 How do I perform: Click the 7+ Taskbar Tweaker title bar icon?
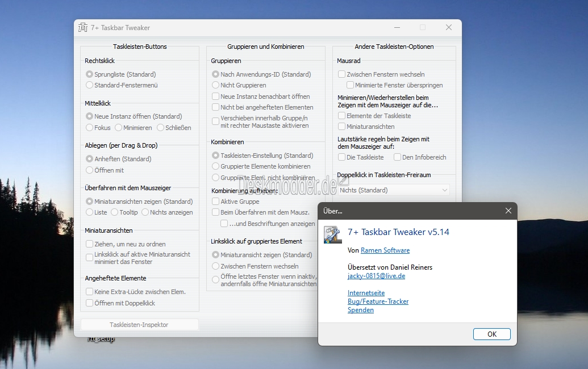point(83,28)
